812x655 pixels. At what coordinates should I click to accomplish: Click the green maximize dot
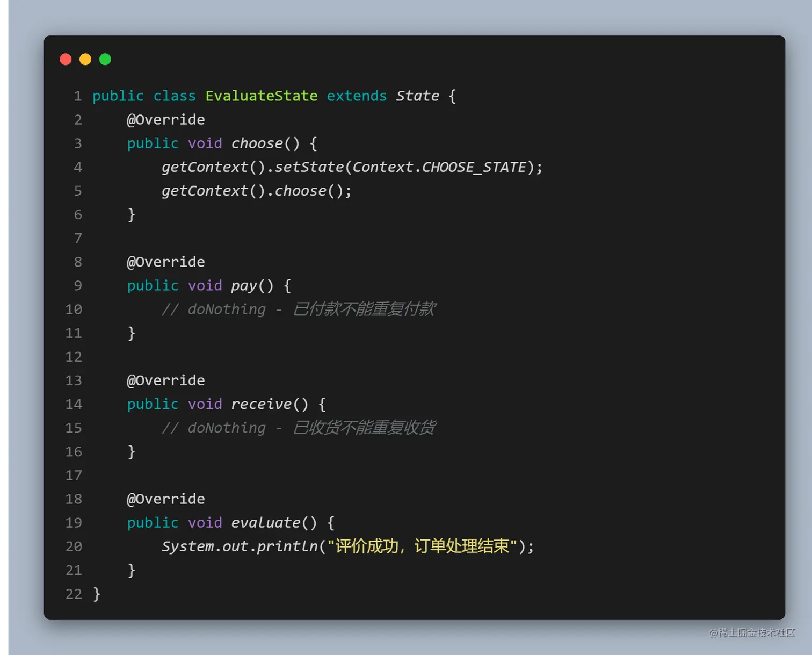105,59
